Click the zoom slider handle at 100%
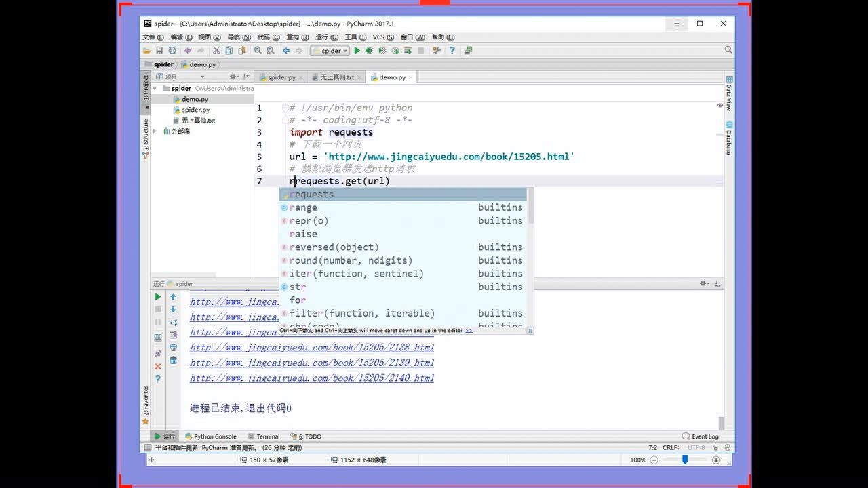Screen dimensions: 868x488 coord(685,460)
